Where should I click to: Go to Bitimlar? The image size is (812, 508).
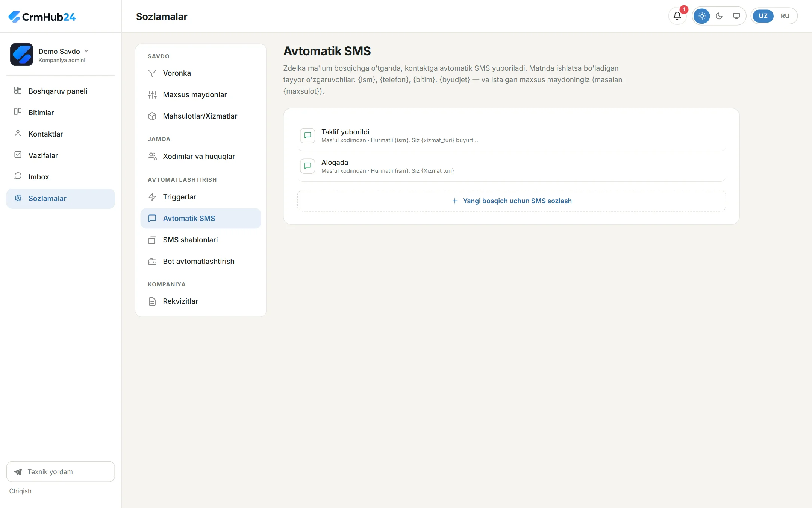(x=61, y=113)
